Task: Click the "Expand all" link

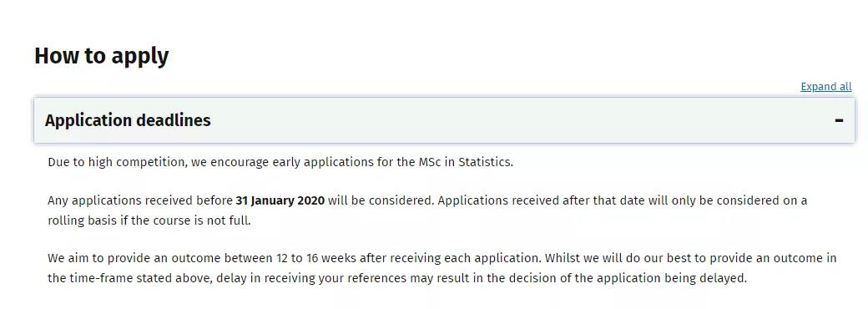Action: coord(826,87)
